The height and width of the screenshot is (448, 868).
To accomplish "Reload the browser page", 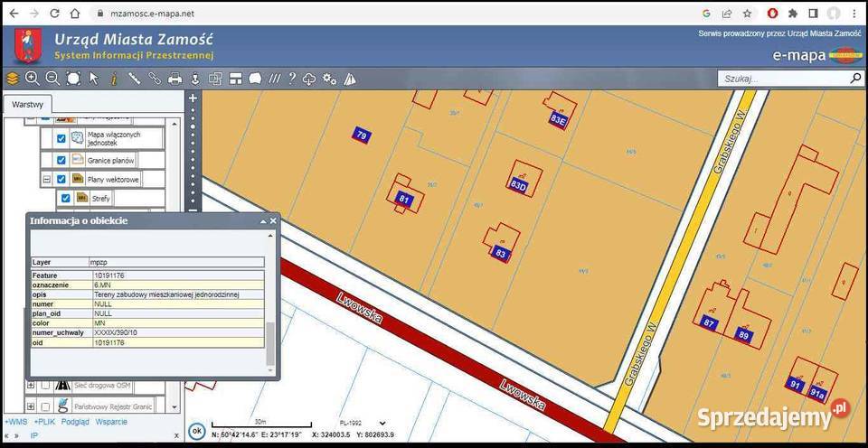I will point(54,14).
